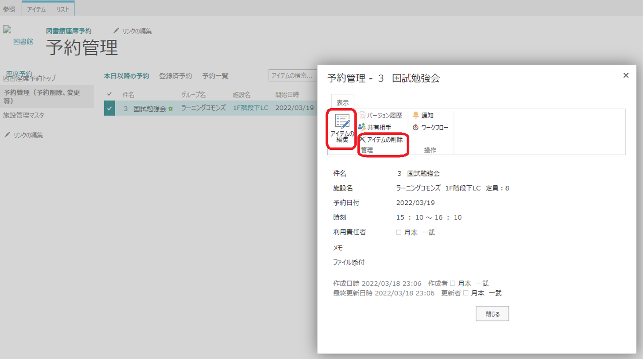Open the リスト ribbon tab

[62, 9]
